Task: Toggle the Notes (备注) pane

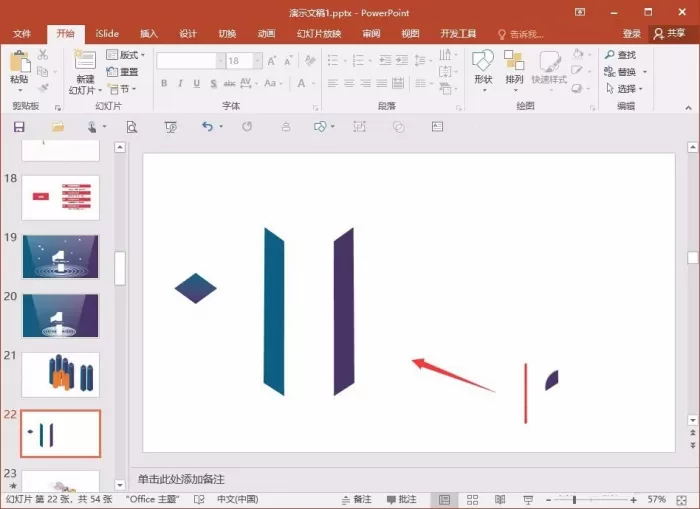Action: click(x=357, y=499)
